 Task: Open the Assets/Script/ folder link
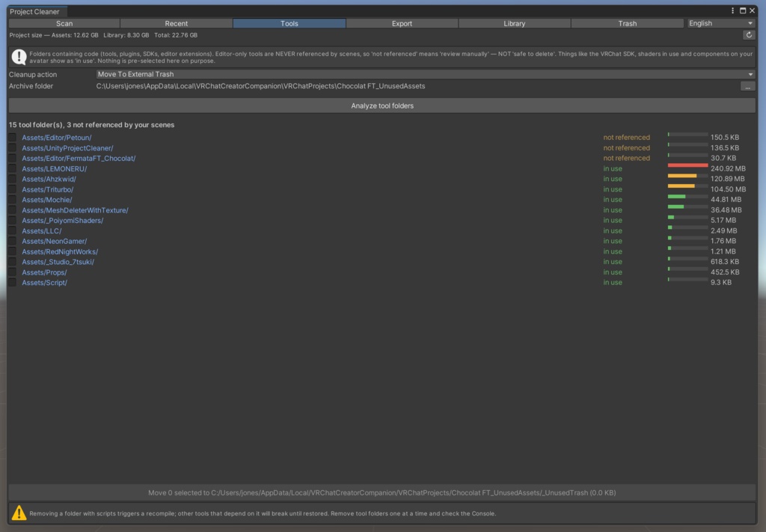44,283
